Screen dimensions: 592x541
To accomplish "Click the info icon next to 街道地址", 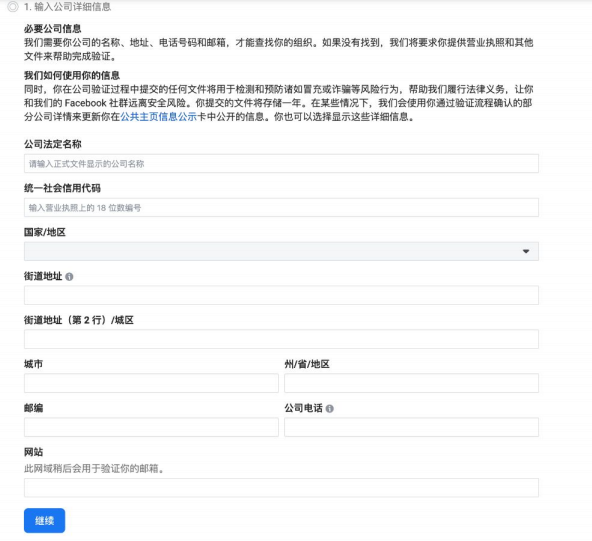I will point(69,277).
